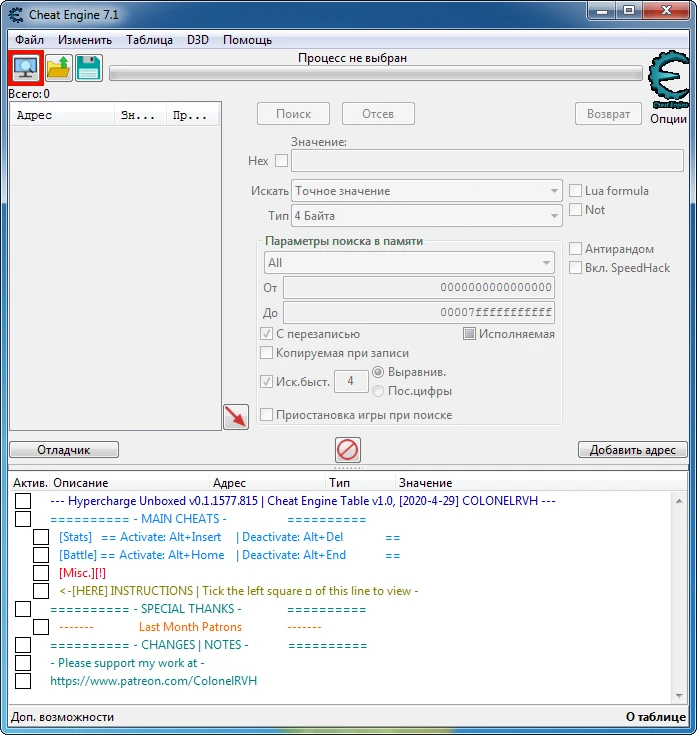Tick the INSTRUCTIONS entry checkbox

pyautogui.click(x=41, y=591)
